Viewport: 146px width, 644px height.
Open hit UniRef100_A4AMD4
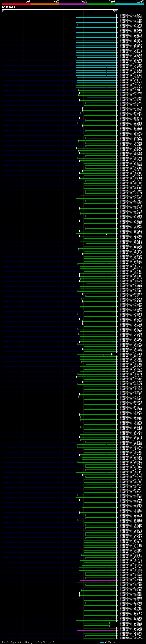click(131, 580)
